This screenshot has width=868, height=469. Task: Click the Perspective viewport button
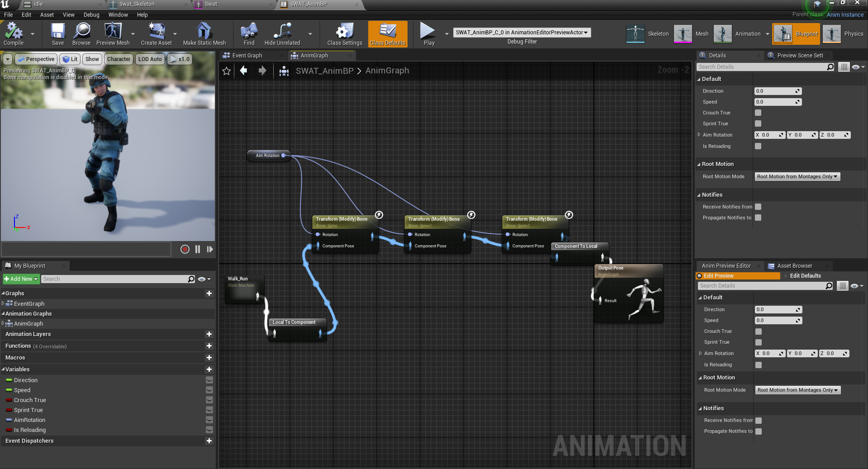pyautogui.click(x=36, y=59)
